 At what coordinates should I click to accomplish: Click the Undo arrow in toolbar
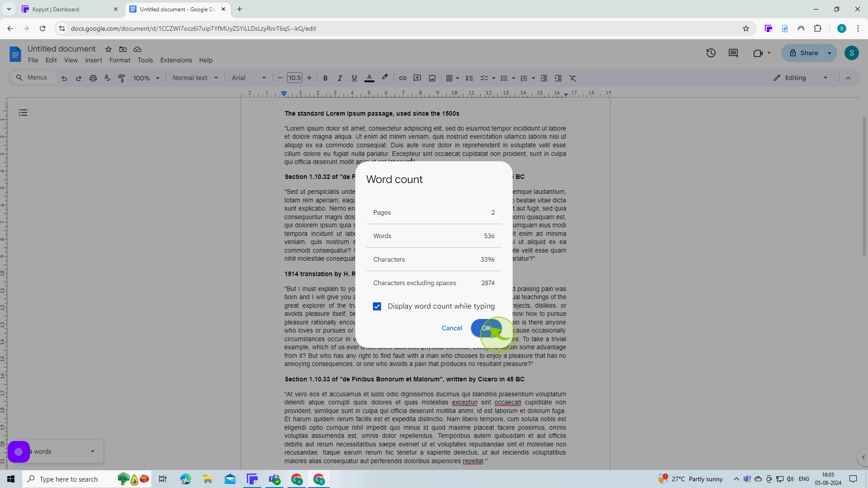(x=64, y=78)
